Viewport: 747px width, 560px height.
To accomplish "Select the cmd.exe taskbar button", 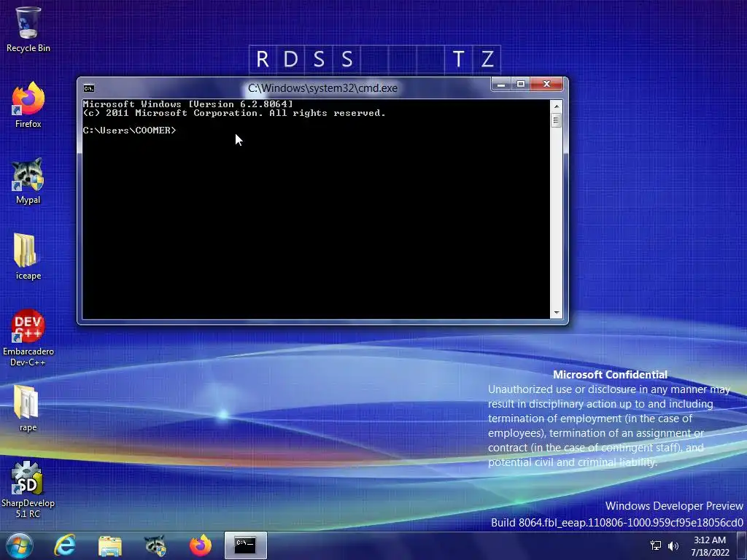I will tap(246, 545).
